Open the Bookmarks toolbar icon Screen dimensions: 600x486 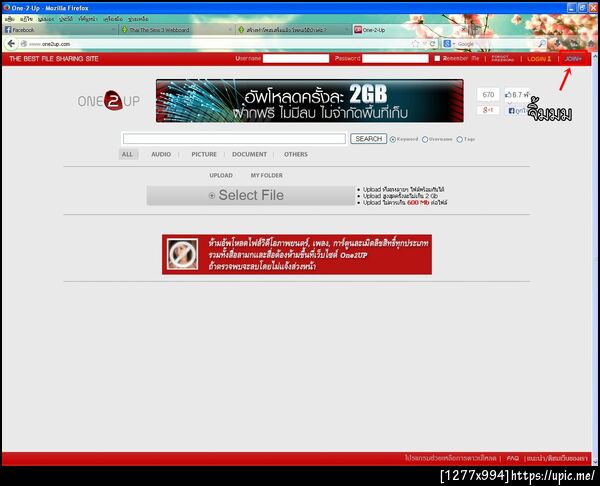tap(575, 44)
